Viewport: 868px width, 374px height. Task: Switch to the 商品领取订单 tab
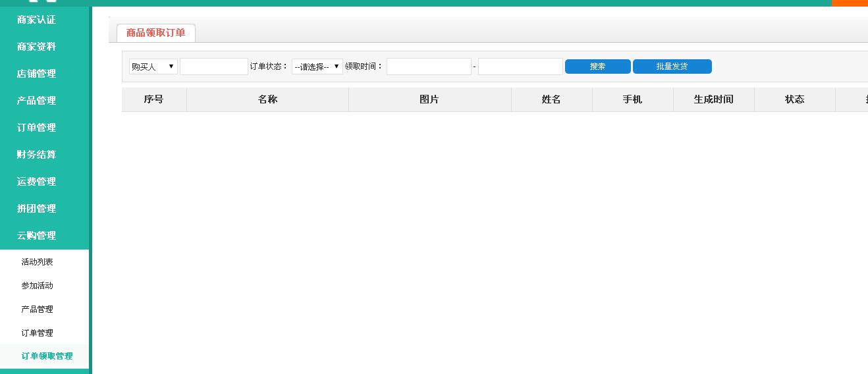[156, 33]
